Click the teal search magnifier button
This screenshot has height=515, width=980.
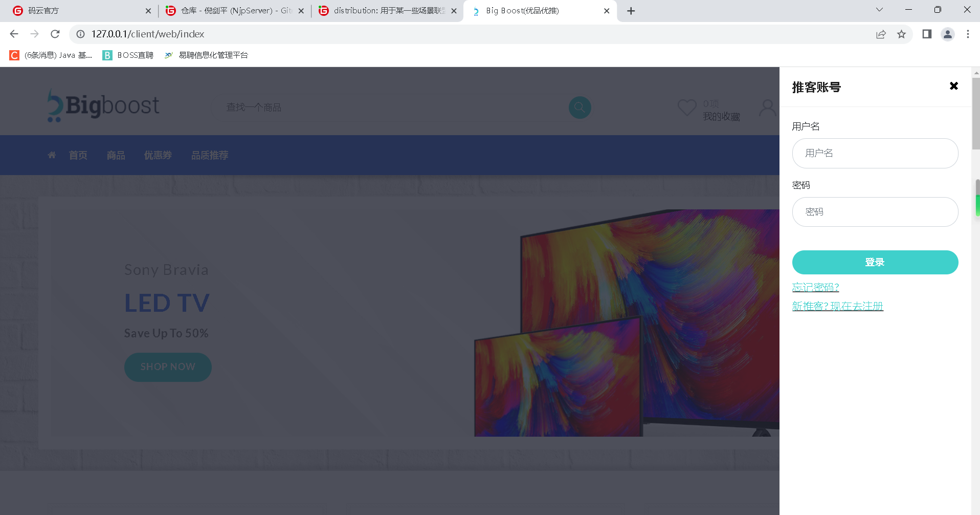click(580, 108)
